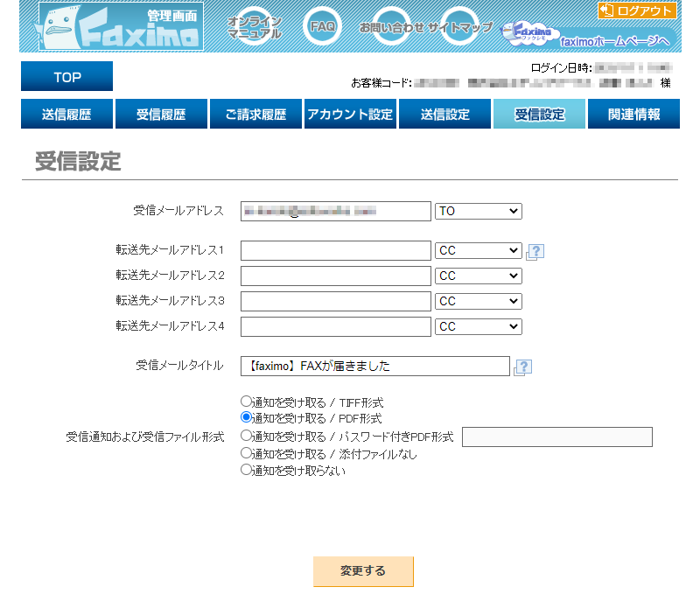Click the Faximo logo in the header
This screenshot has height=594, width=700.
tap(121, 26)
